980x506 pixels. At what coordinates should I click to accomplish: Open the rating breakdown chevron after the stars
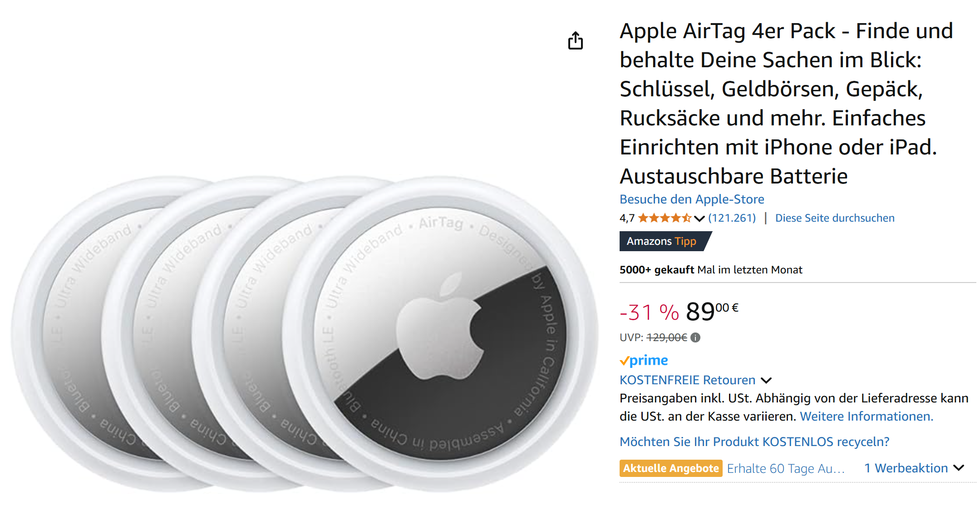point(699,218)
